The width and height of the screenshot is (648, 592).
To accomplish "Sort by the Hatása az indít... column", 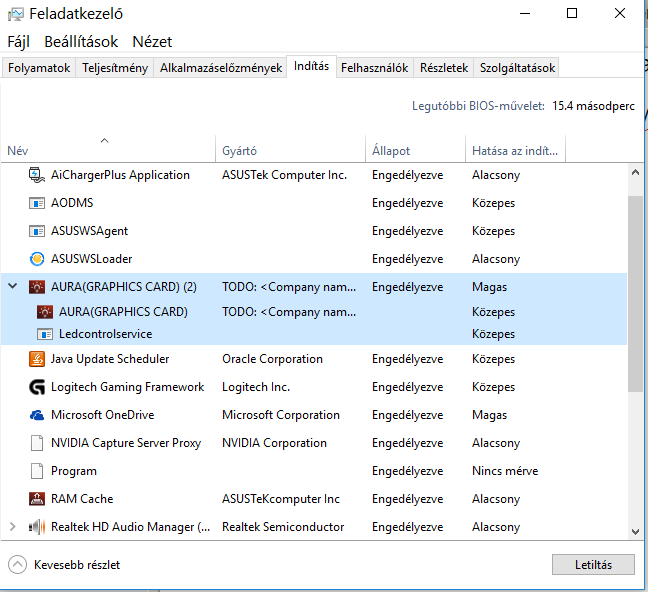I will (x=515, y=149).
